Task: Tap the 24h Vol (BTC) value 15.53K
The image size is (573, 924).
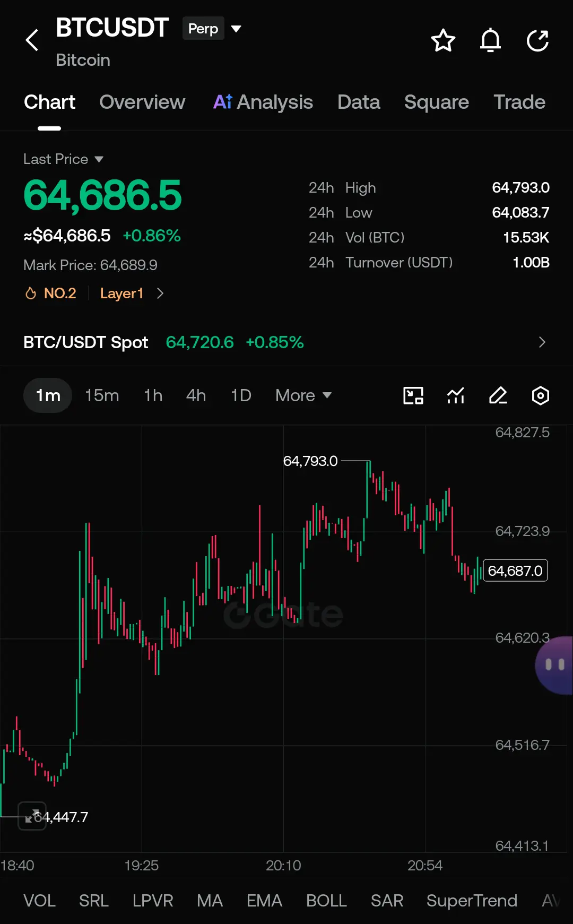Action: [x=526, y=237]
